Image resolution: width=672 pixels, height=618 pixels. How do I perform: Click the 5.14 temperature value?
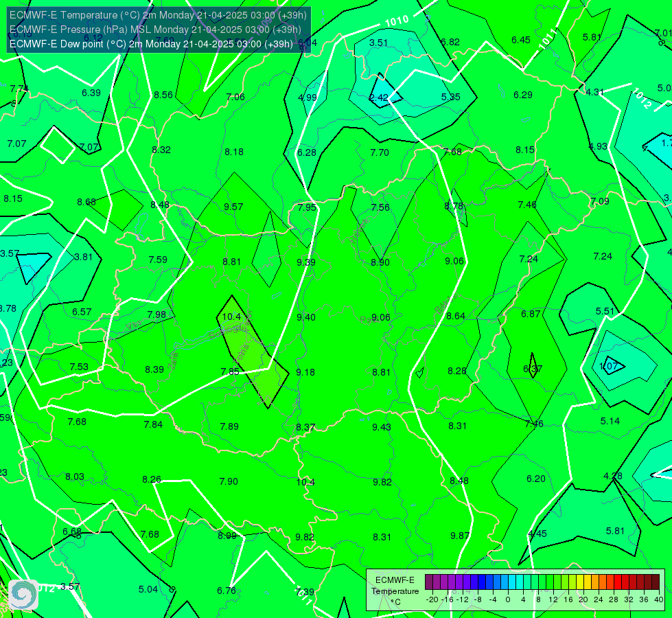pyautogui.click(x=610, y=421)
